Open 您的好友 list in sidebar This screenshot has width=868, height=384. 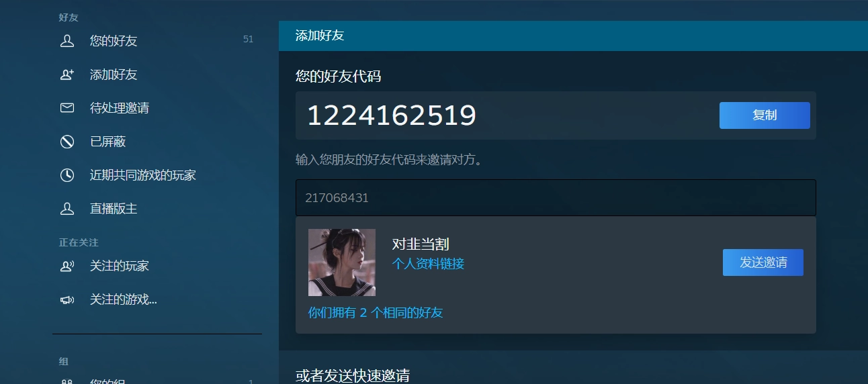point(157,41)
